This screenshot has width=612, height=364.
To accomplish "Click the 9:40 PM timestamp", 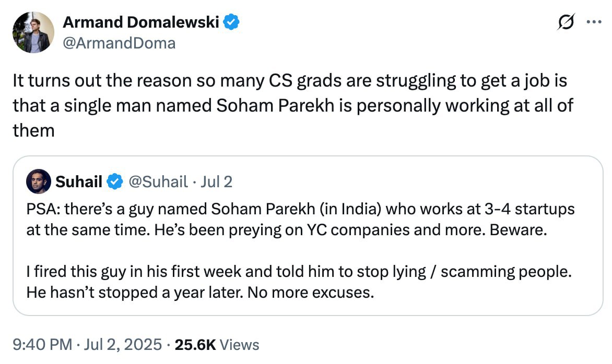I will point(41,345).
